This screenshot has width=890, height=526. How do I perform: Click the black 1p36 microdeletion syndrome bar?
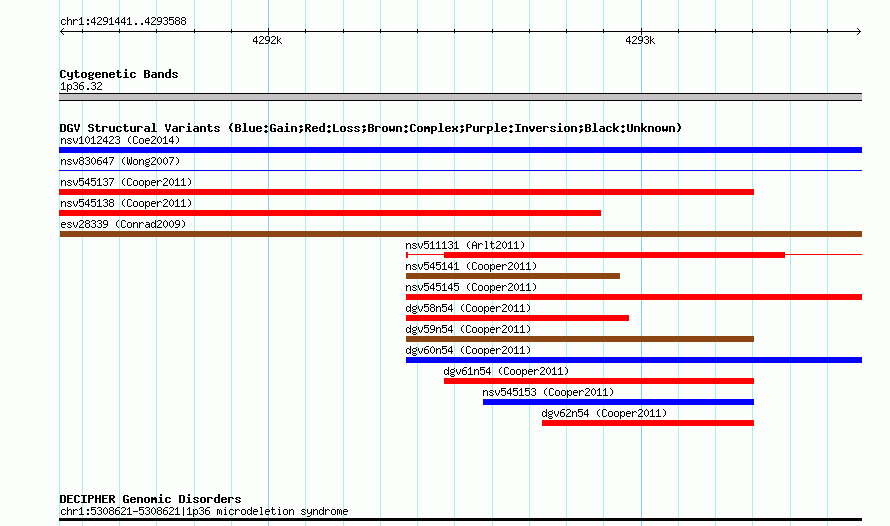(460, 519)
